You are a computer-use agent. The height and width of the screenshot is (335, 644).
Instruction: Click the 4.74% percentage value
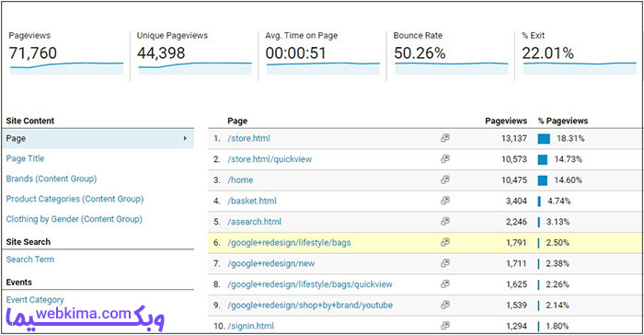559,201
